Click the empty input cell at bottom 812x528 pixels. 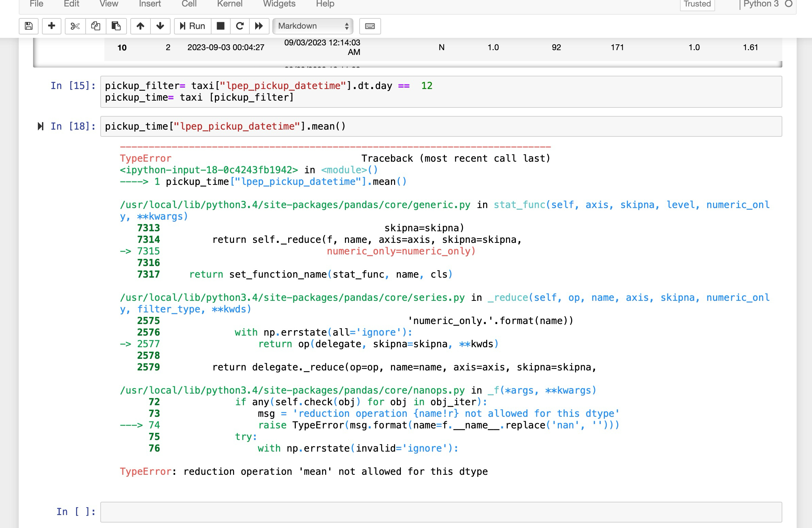(x=441, y=512)
